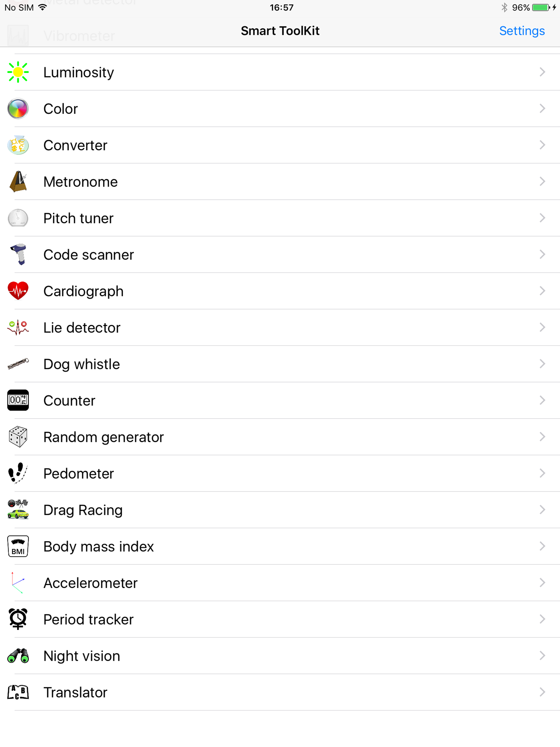Tap the Code scanner icon
Image resolution: width=560 pixels, height=747 pixels.
18,254
